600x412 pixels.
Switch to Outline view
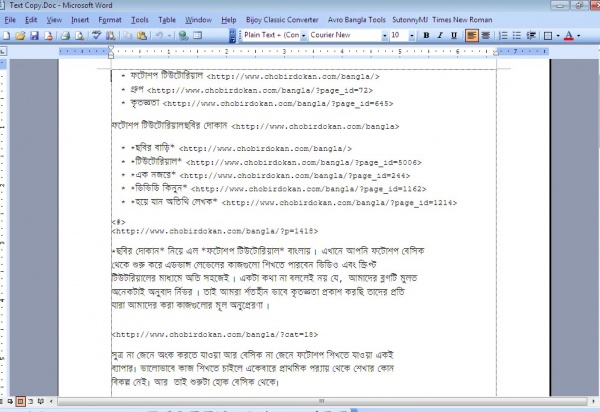click(x=31, y=401)
